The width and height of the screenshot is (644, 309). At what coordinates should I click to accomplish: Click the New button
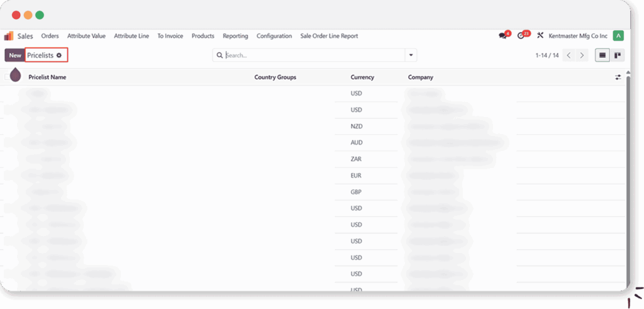[x=14, y=55]
